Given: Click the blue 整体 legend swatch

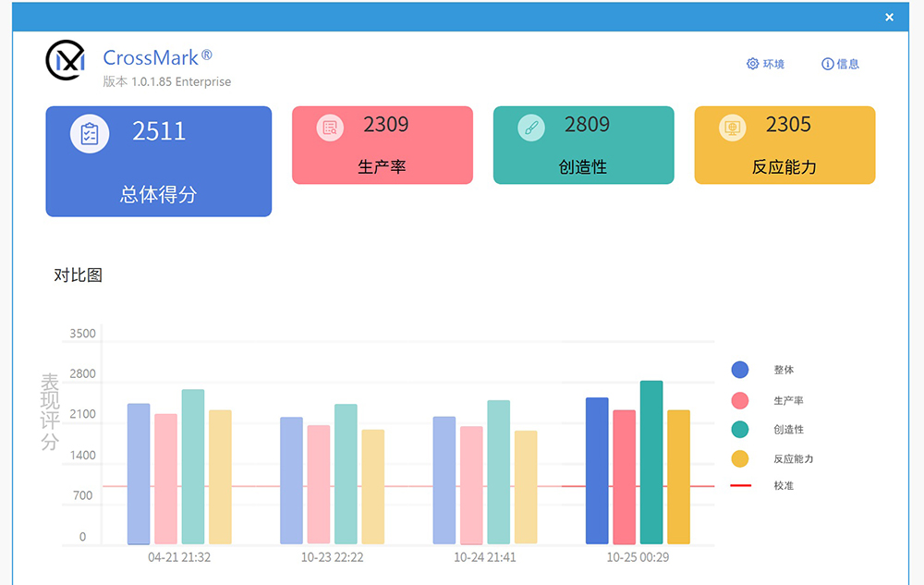Looking at the screenshot, I should pos(740,370).
